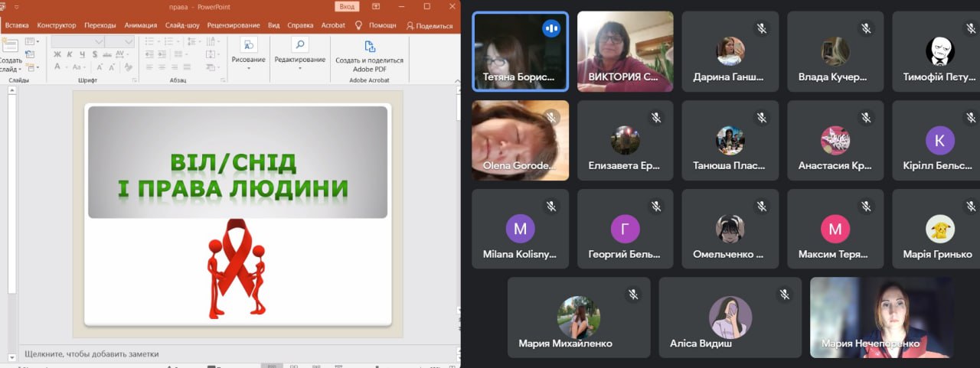Click the lightbulb Помощн search icon
This screenshot has width=980, height=368.
coord(358,25)
